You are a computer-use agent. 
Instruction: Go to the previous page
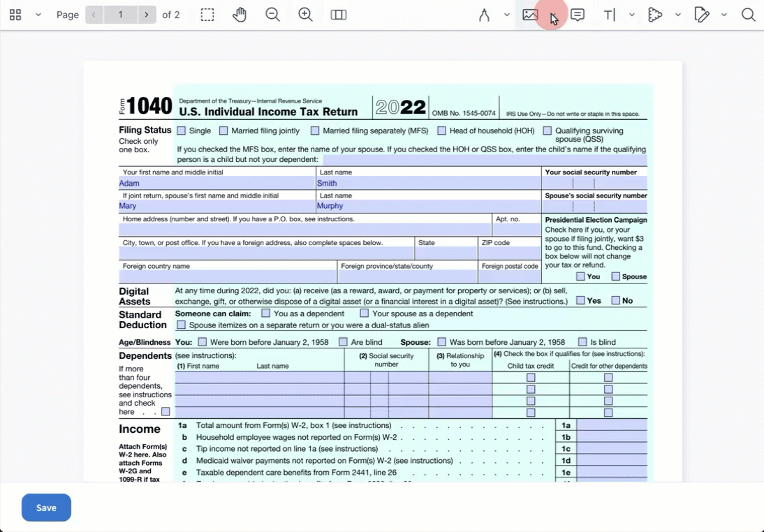tap(94, 15)
